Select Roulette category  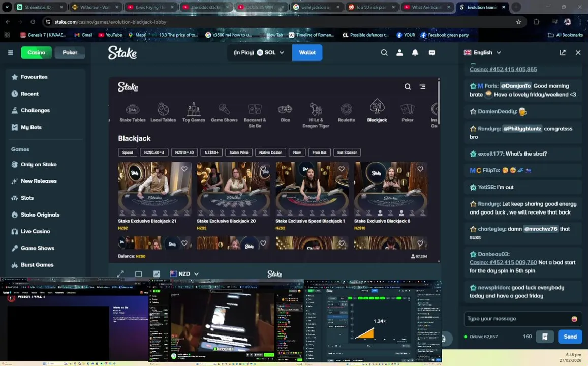[346, 113]
